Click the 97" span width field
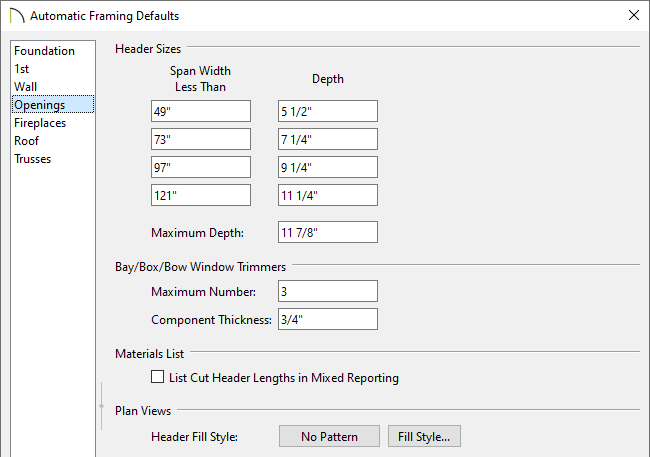This screenshot has height=457, width=650. (x=201, y=167)
